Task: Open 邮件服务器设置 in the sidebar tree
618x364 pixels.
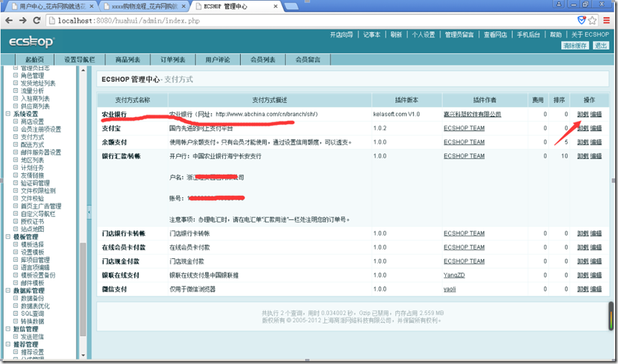Action: click(41, 153)
